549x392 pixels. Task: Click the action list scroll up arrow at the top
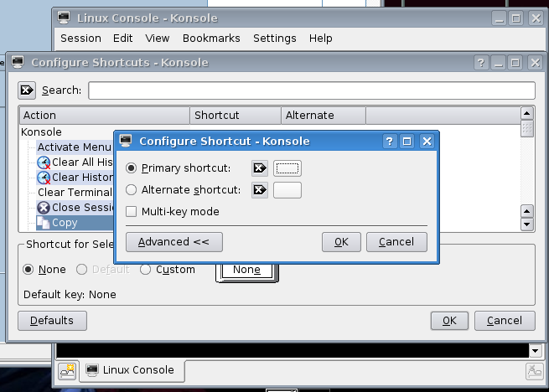527,113
